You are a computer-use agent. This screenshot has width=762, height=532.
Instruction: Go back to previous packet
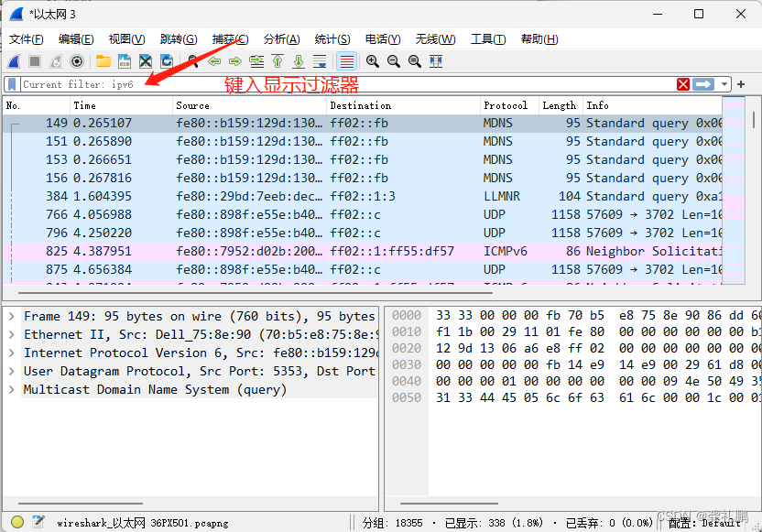[x=214, y=61]
